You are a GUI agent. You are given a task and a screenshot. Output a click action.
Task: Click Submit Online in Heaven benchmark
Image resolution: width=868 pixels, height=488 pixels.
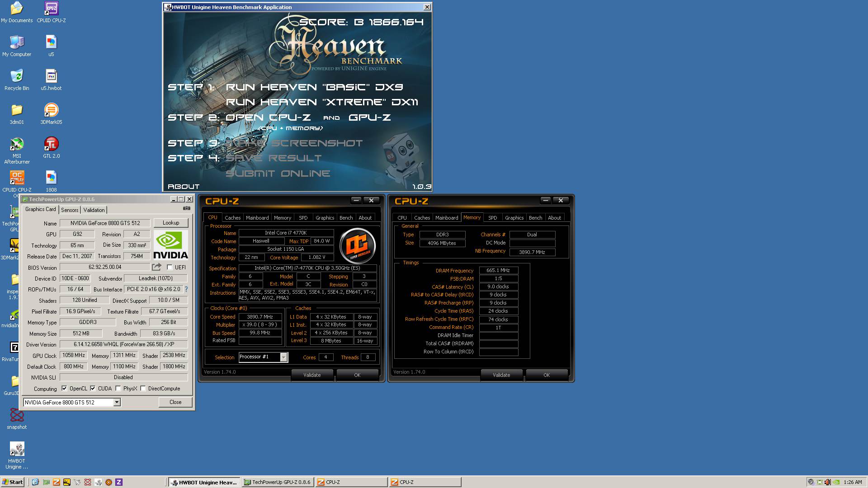278,174
